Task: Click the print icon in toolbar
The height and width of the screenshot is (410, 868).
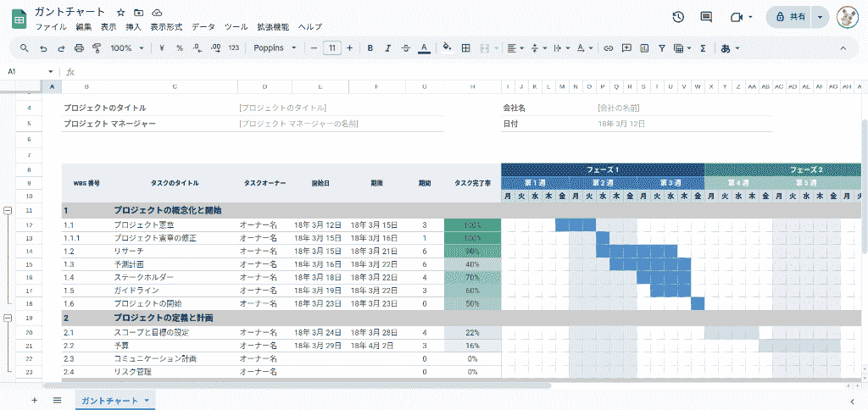Action: 78,48
